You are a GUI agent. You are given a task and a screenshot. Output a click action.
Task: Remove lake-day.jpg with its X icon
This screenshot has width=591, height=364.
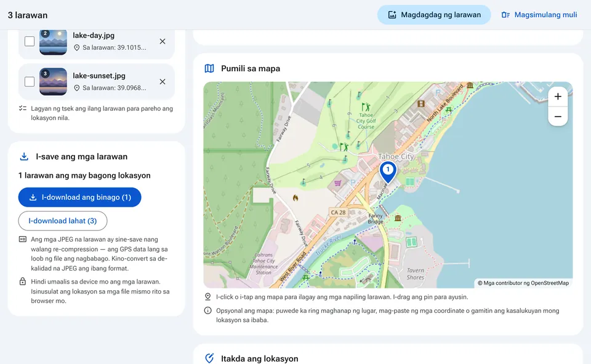(x=163, y=41)
